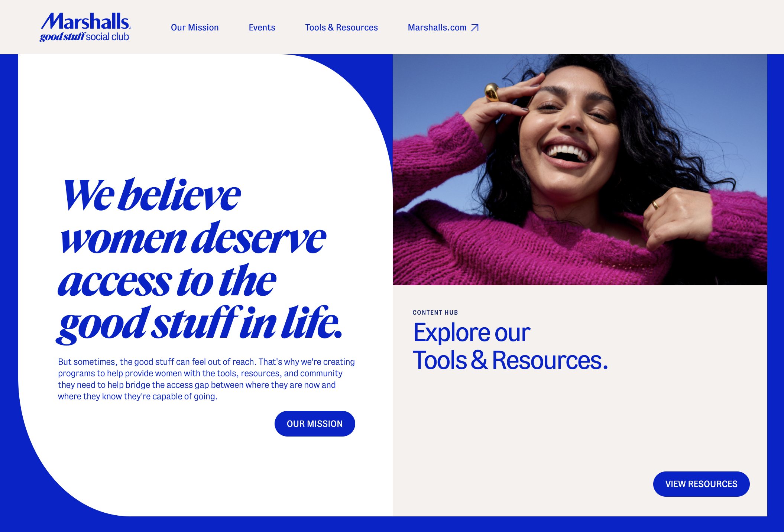Click the 'good stuff social club' tagline
The image size is (784, 532).
84,37
